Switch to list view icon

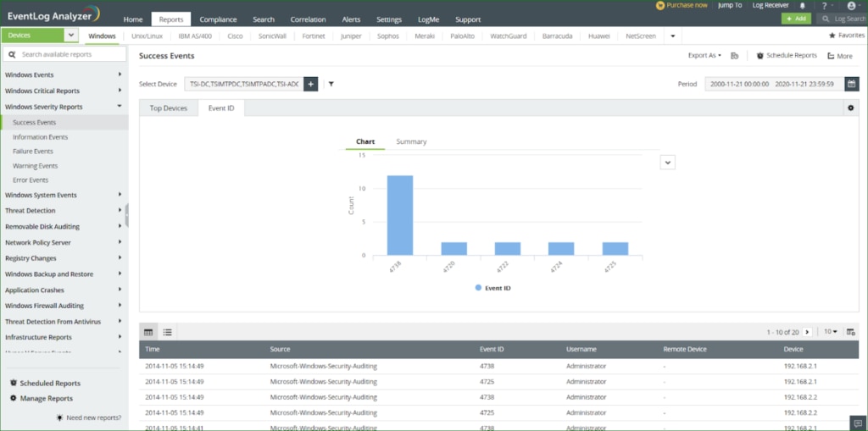[x=167, y=332]
